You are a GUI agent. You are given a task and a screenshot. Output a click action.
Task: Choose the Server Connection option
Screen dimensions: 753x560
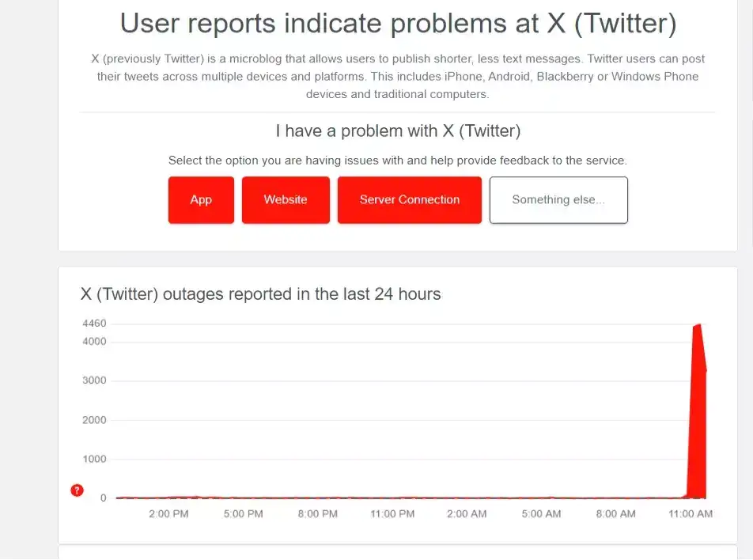(409, 200)
